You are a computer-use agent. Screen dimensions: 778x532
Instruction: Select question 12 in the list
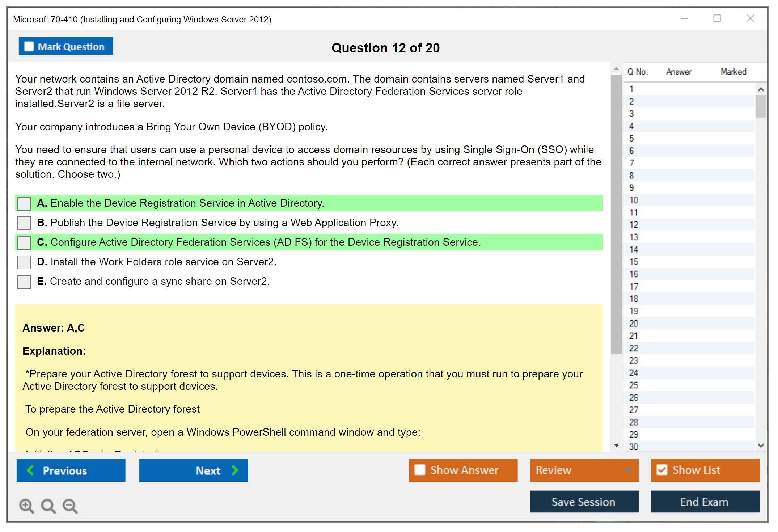coord(634,225)
